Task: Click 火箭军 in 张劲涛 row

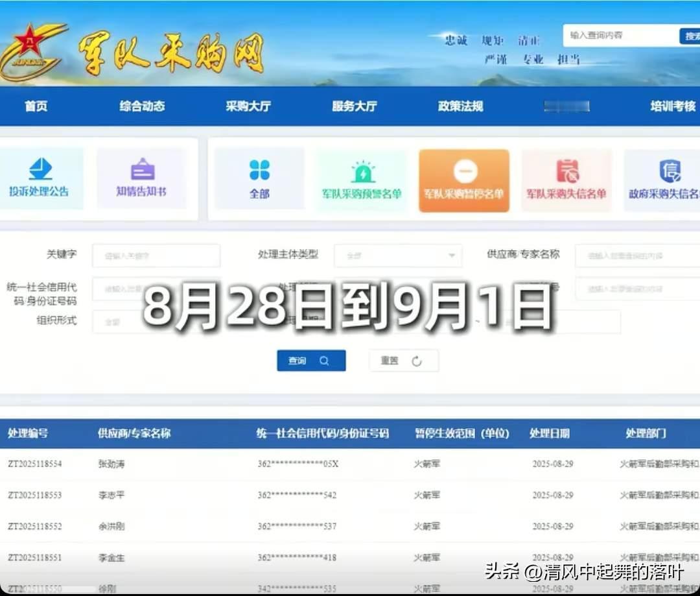Action: [426, 464]
